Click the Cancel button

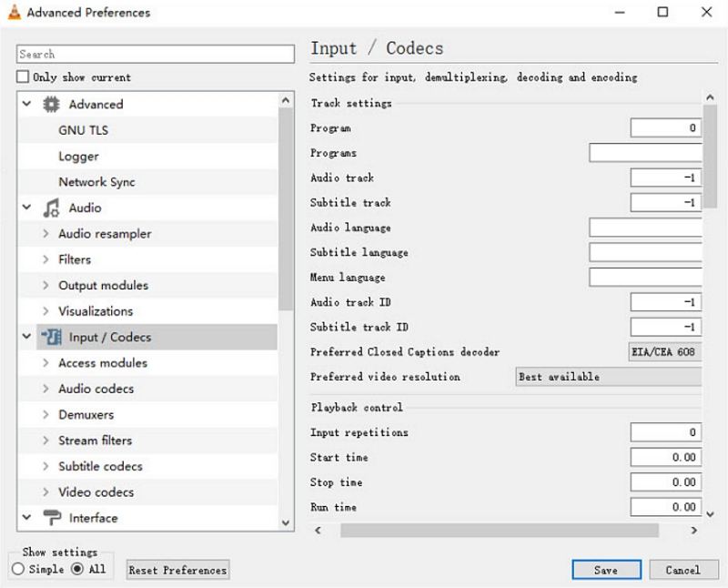(683, 570)
